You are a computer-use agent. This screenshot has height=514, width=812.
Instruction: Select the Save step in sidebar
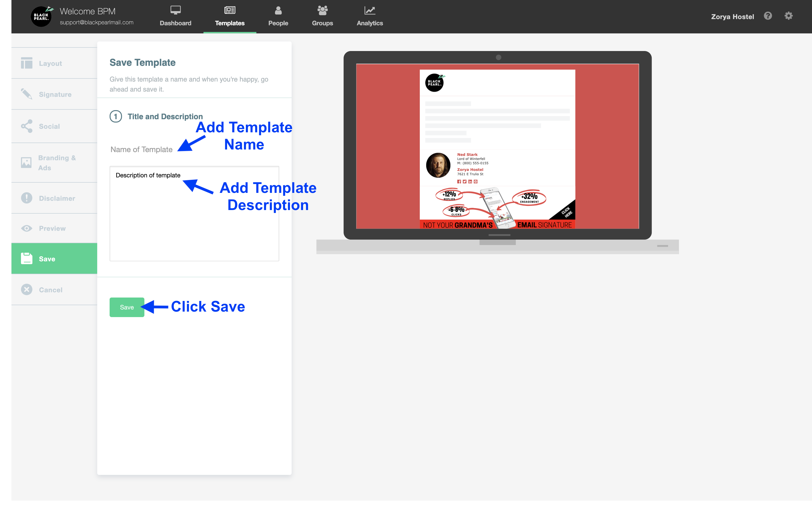pyautogui.click(x=54, y=259)
